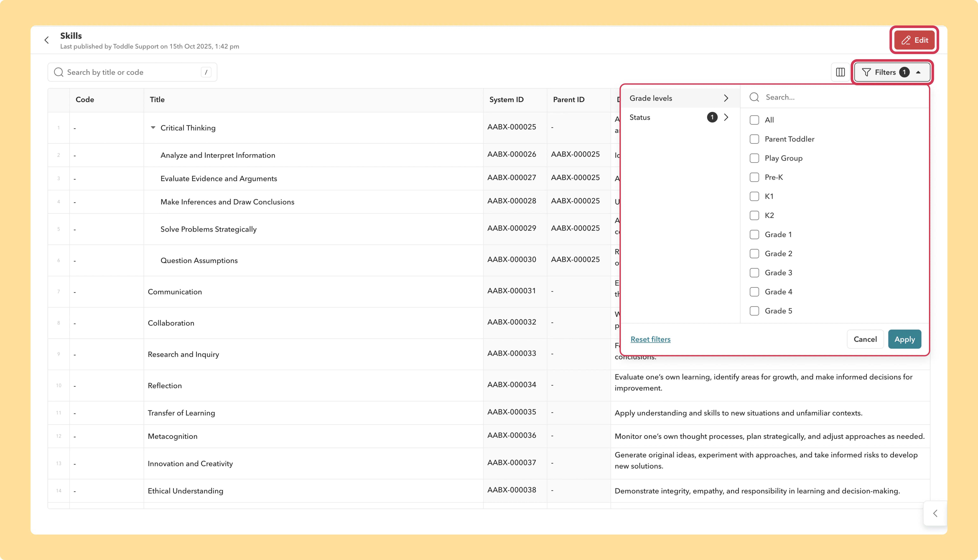Open the column layout settings icon
The image size is (978, 560).
coord(840,72)
